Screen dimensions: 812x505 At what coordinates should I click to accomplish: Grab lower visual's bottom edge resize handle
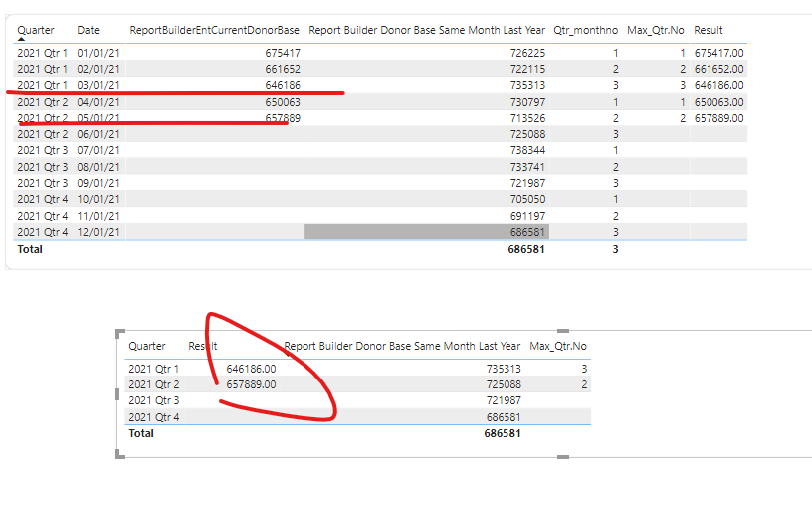click(x=563, y=457)
